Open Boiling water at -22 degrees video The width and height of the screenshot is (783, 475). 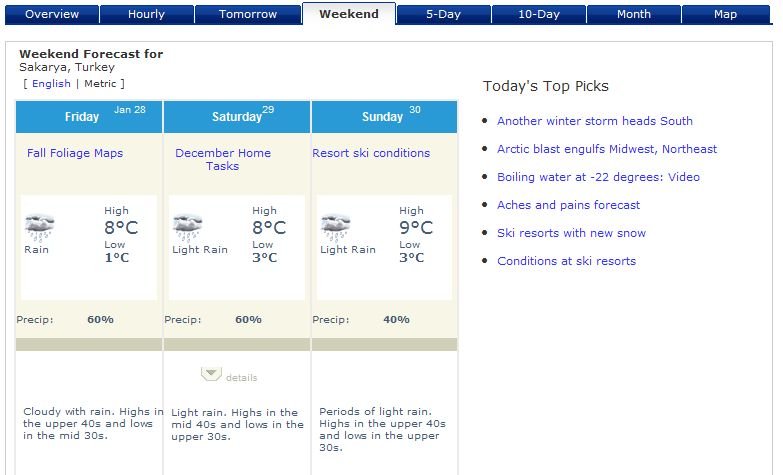click(x=598, y=177)
